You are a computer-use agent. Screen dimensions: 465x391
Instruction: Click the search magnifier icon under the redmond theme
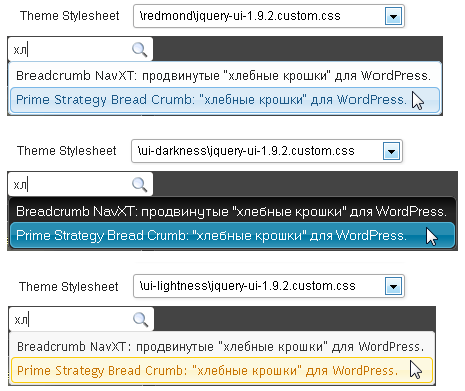[139, 50]
